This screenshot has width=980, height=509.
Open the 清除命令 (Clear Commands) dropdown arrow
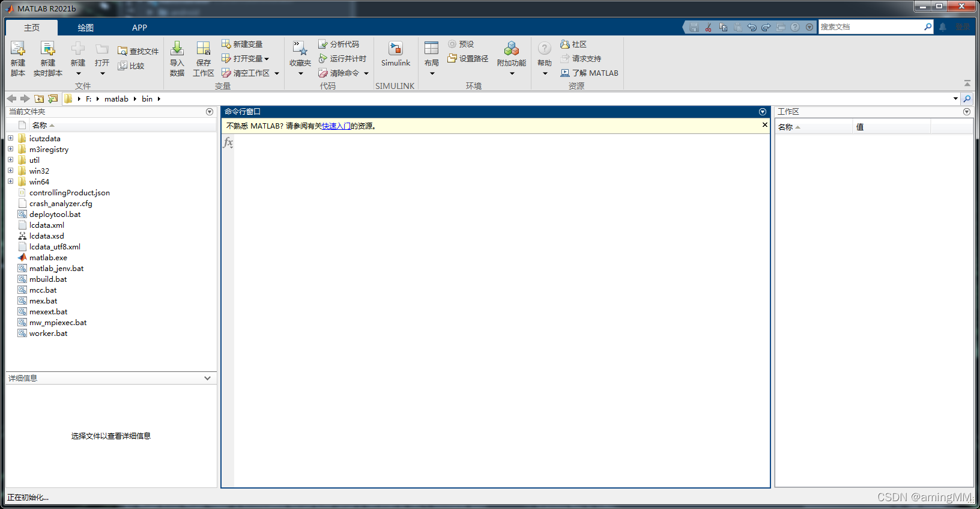(366, 73)
